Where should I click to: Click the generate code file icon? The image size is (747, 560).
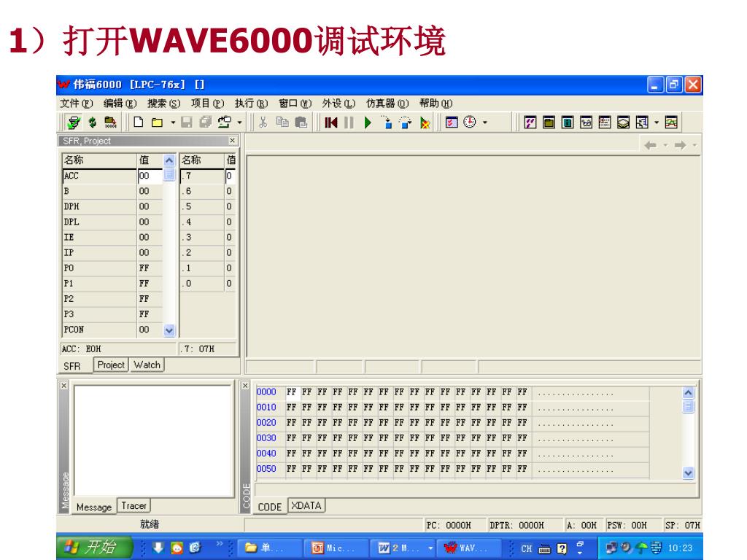tap(111, 122)
